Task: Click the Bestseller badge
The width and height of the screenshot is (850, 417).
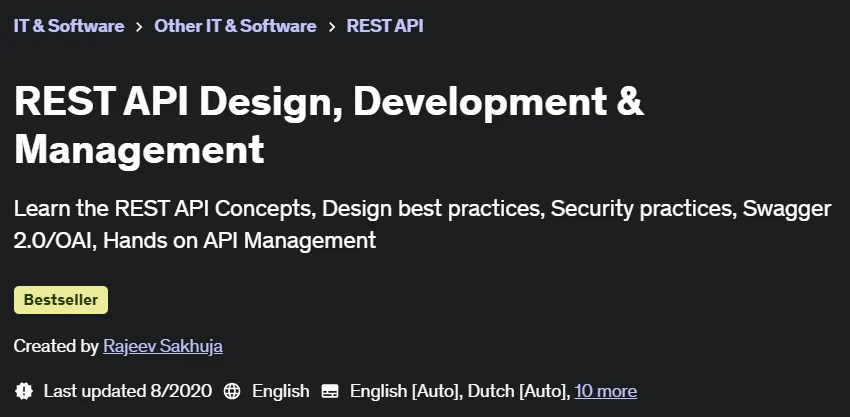Action: pyautogui.click(x=61, y=300)
